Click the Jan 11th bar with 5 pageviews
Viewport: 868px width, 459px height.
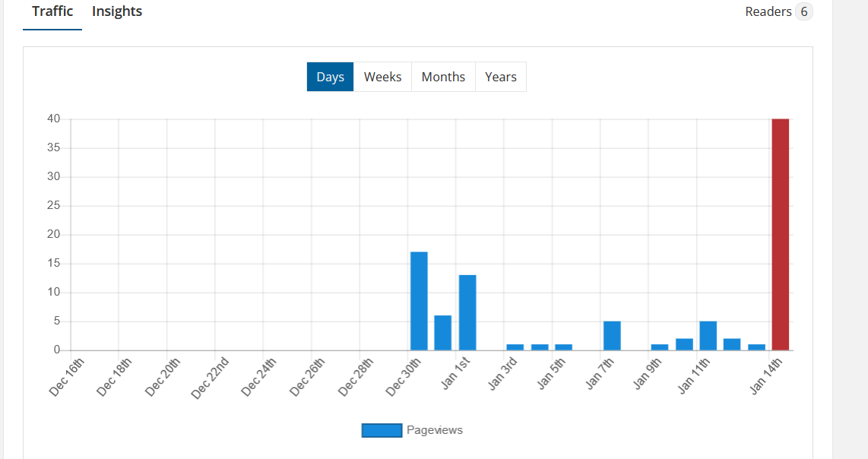tap(708, 336)
